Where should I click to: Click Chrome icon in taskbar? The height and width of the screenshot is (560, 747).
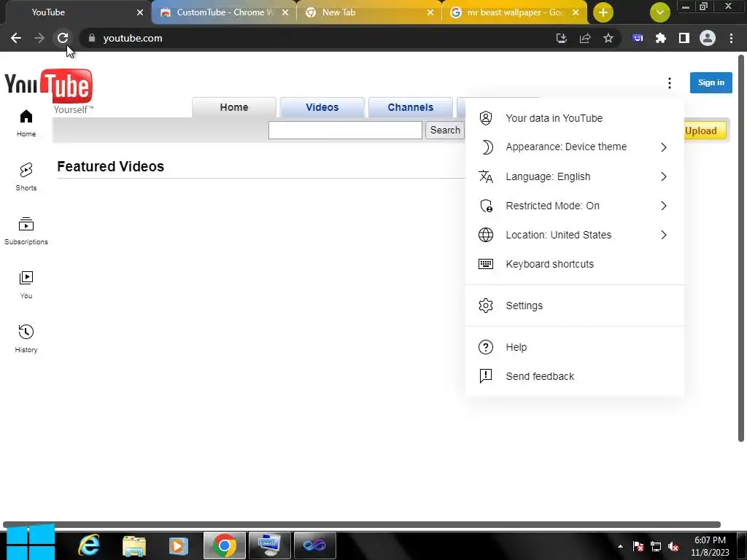225,545
